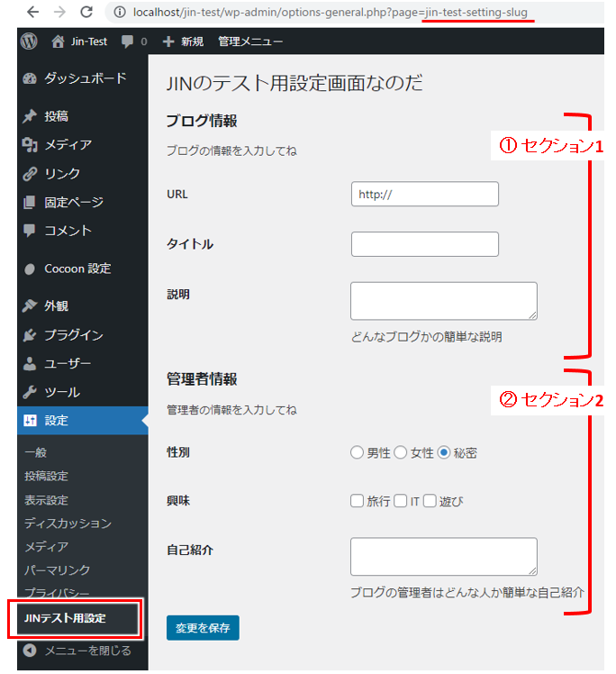Screen dimensions: 616x674
Task: Reload the page with the refresh icon
Action: click(x=86, y=12)
